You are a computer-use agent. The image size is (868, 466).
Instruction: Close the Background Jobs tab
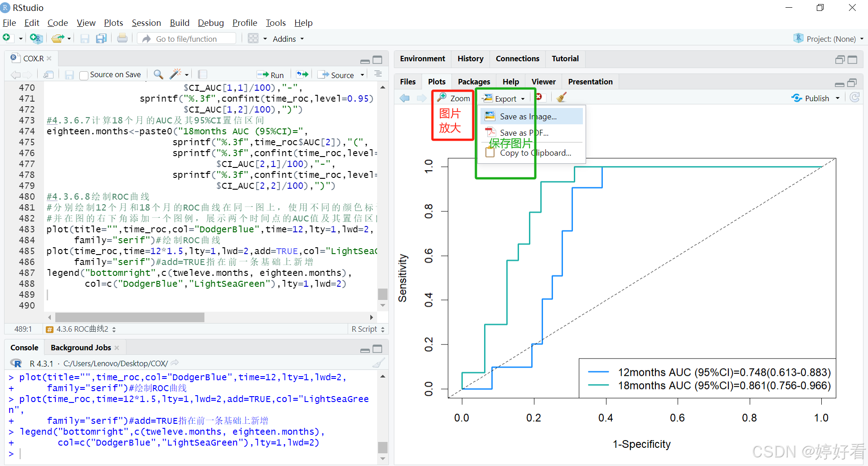(116, 348)
